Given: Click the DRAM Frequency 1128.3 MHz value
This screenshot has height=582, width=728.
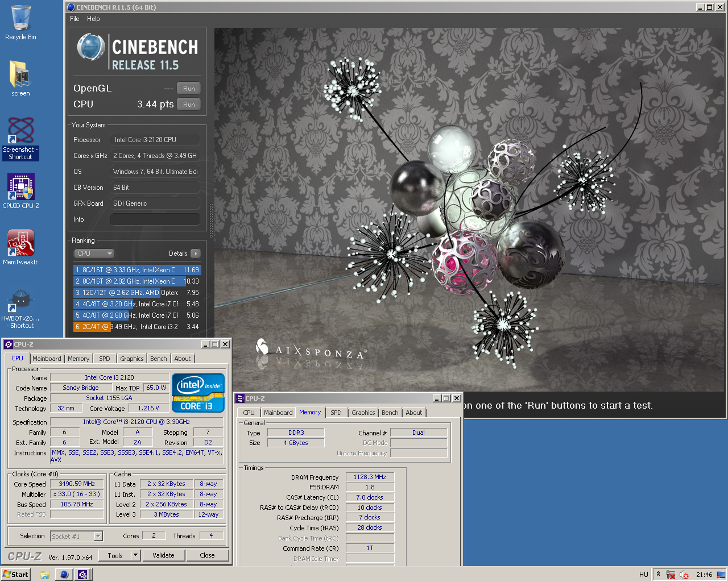Looking at the screenshot, I should 370,477.
